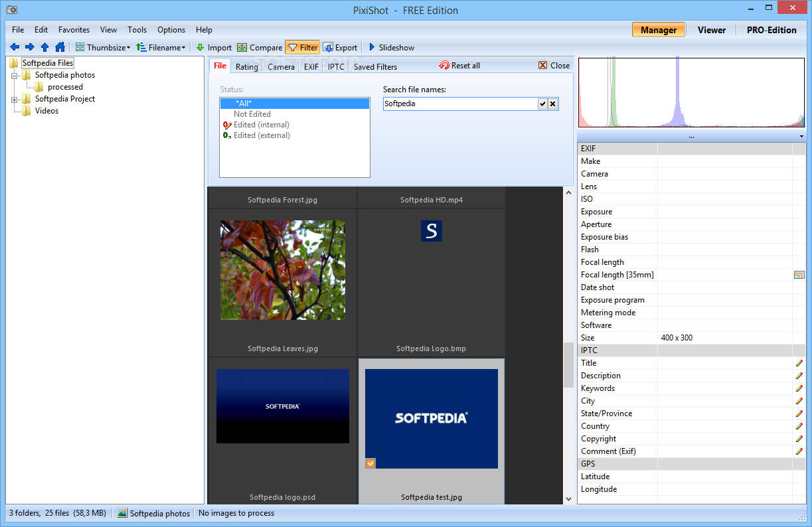Switch to Viewer mode

712,30
